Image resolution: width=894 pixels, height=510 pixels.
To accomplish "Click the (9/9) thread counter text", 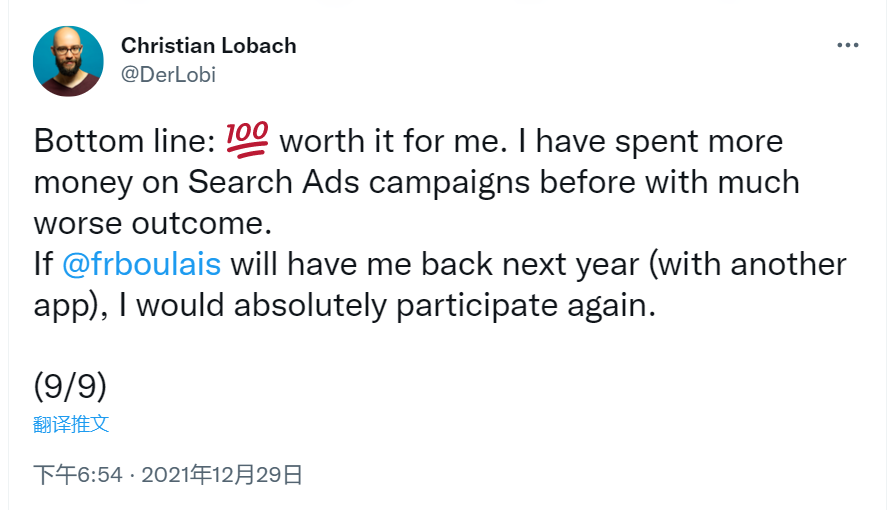I will point(70,385).
